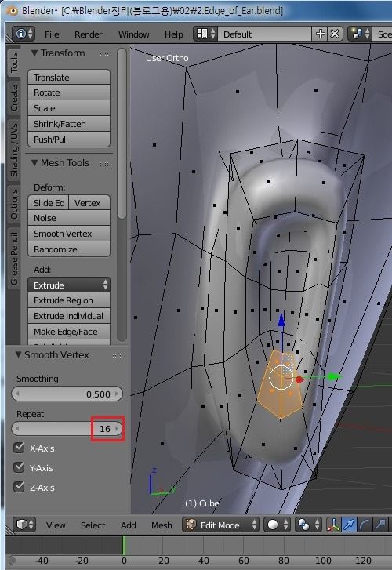Open the Extrude dropdown menu

coord(69,285)
